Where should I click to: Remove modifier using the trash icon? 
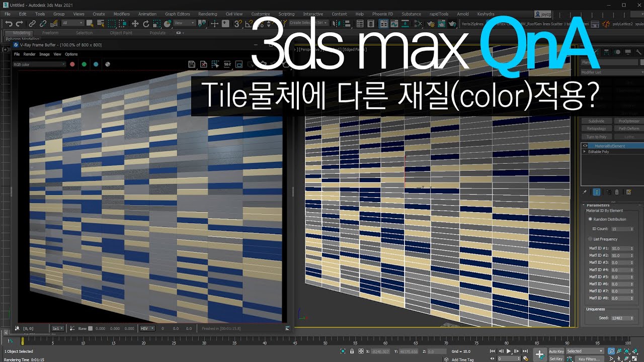[617, 192]
